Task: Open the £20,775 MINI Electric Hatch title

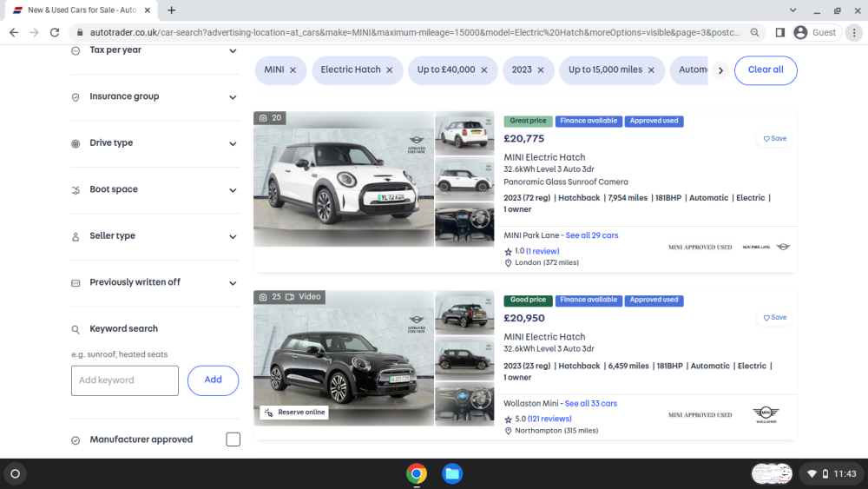Action: (544, 157)
